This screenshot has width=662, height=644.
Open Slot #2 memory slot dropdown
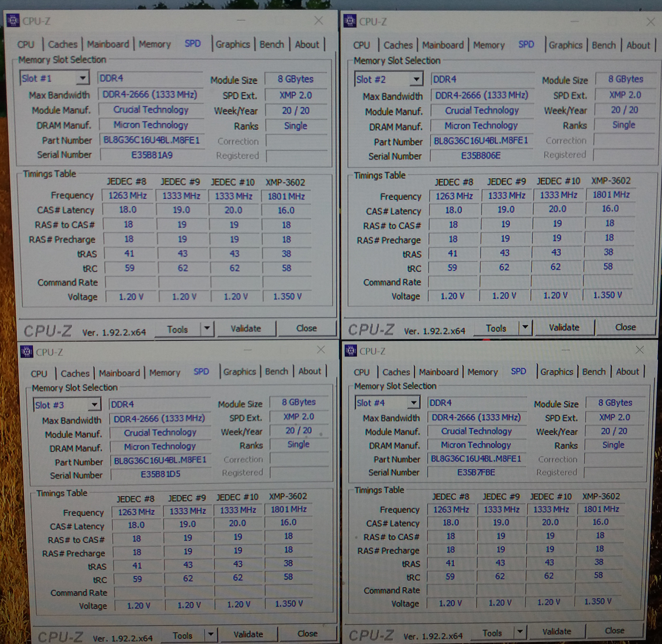pos(416,80)
